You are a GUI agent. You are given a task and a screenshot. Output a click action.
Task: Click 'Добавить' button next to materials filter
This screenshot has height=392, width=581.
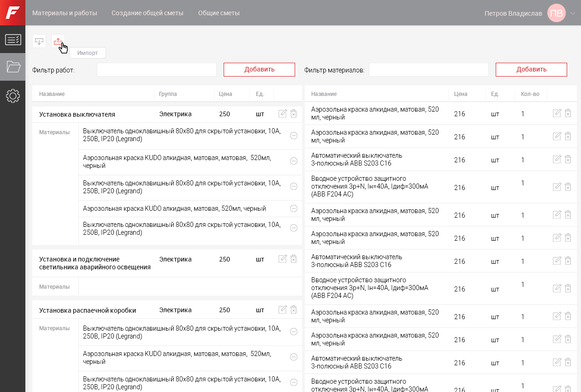point(531,70)
